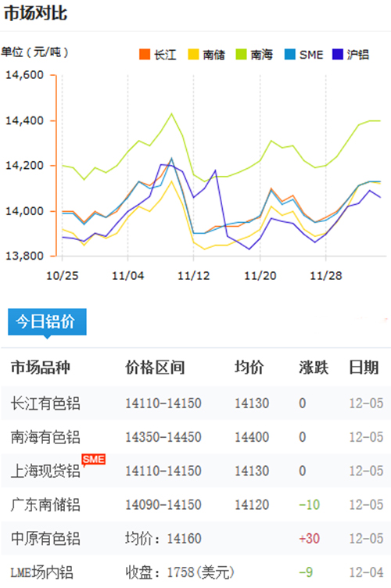The image size is (391, 588).
Task: Toggle the yellow 南储 legend swatch
Action: click(x=193, y=55)
